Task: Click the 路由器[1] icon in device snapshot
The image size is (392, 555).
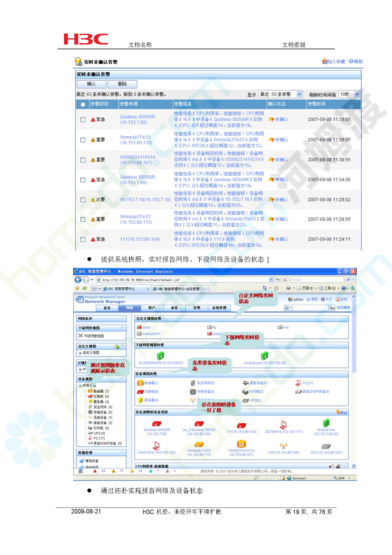Action: tap(140, 383)
